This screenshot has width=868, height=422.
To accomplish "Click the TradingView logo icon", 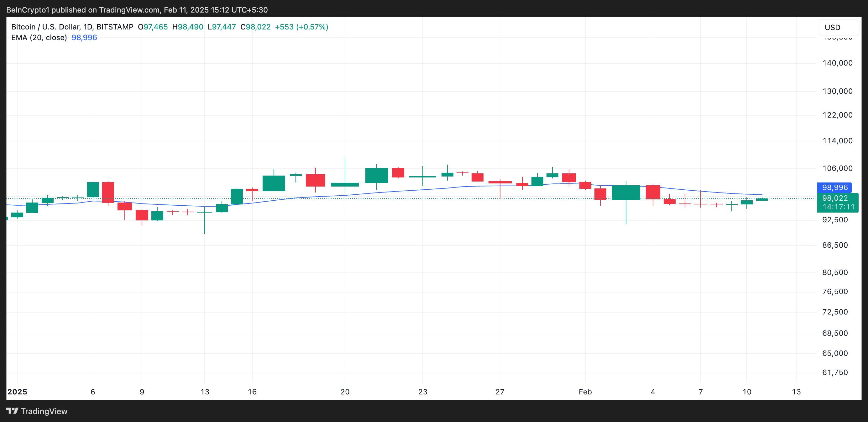I will click(12, 411).
